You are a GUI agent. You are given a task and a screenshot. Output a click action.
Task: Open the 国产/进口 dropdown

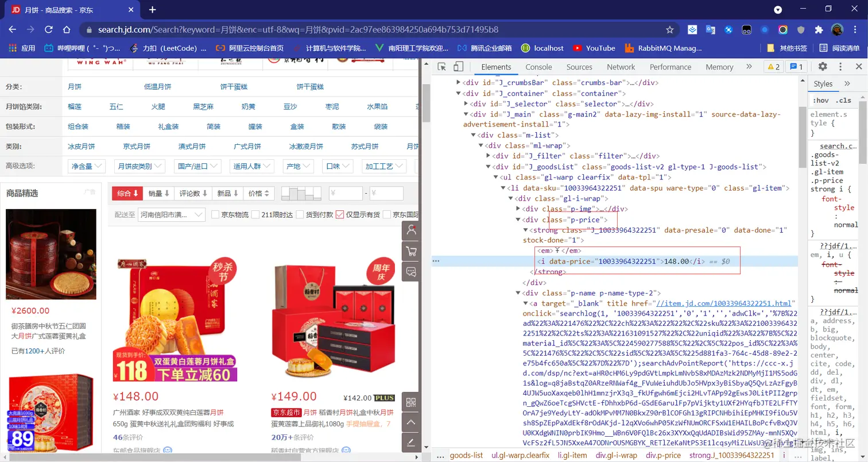tap(198, 166)
